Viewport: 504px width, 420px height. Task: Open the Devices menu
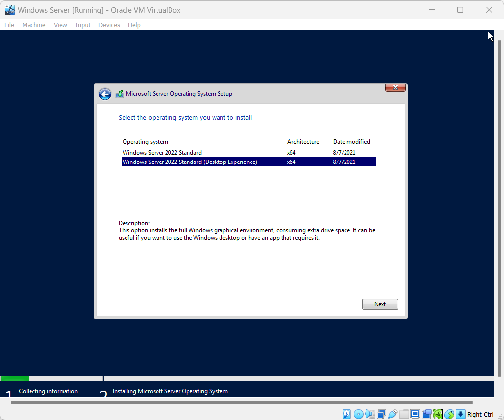pos(109,25)
